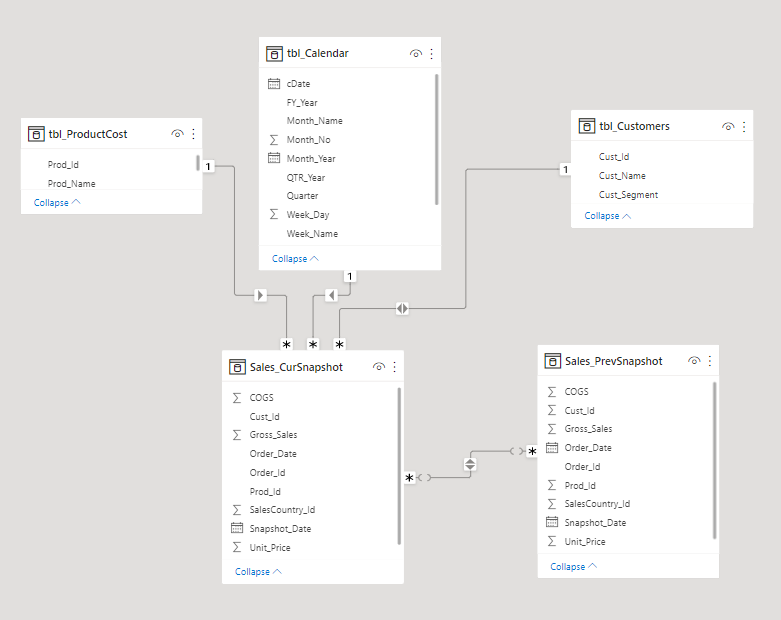
Task: Open more options for Sales_PrevSnapshot
Action: click(710, 361)
